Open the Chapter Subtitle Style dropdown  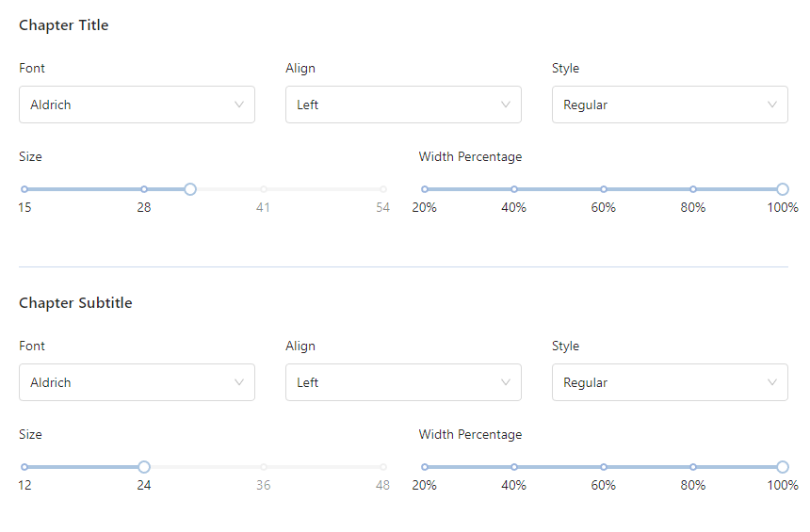[670, 382]
